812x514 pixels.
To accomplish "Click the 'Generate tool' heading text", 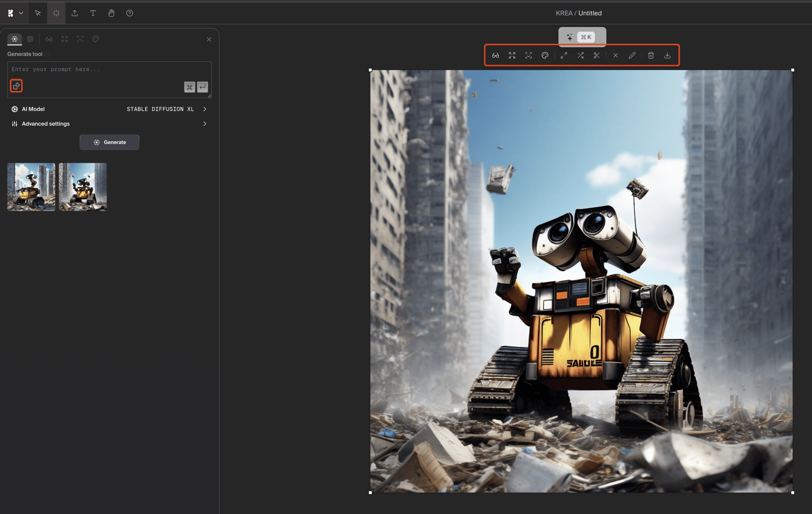I will (x=25, y=54).
